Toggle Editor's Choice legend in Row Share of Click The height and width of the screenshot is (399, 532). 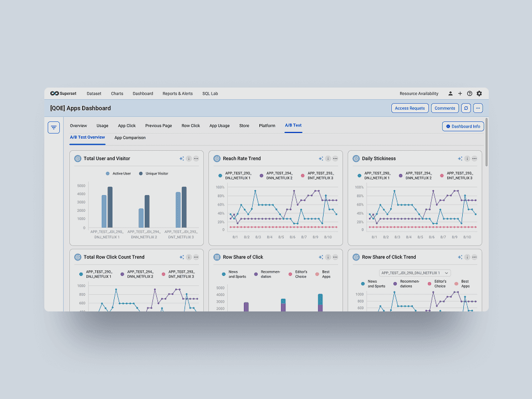click(x=298, y=274)
